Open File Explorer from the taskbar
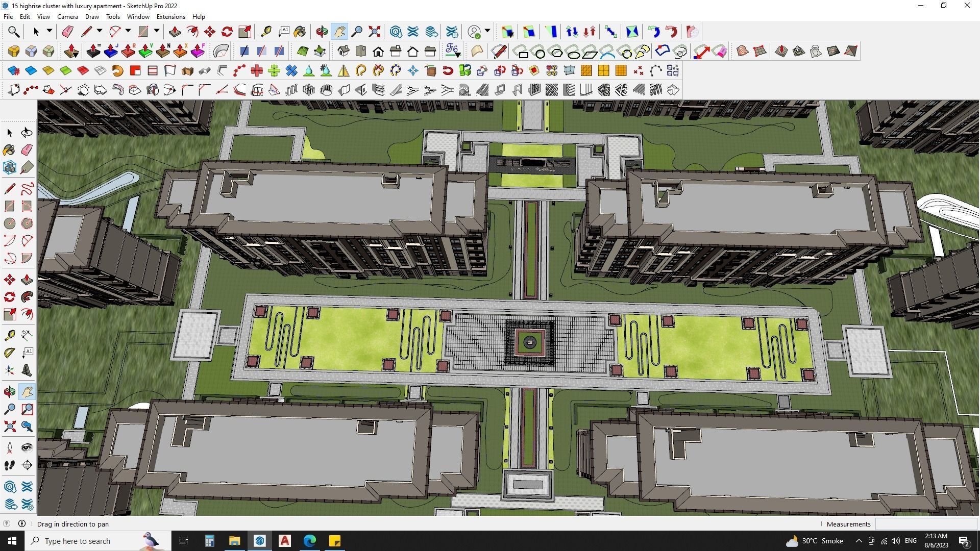Image resolution: width=980 pixels, height=551 pixels. (234, 541)
